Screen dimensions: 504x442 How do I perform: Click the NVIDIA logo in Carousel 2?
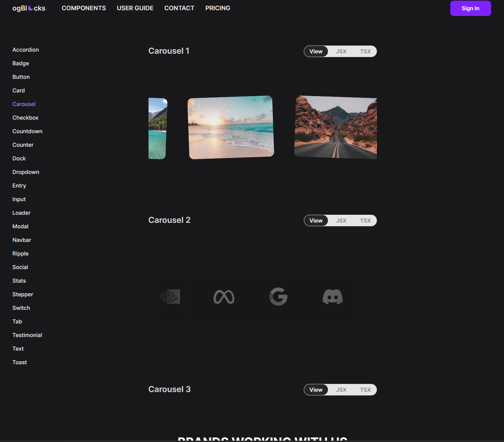point(170,297)
